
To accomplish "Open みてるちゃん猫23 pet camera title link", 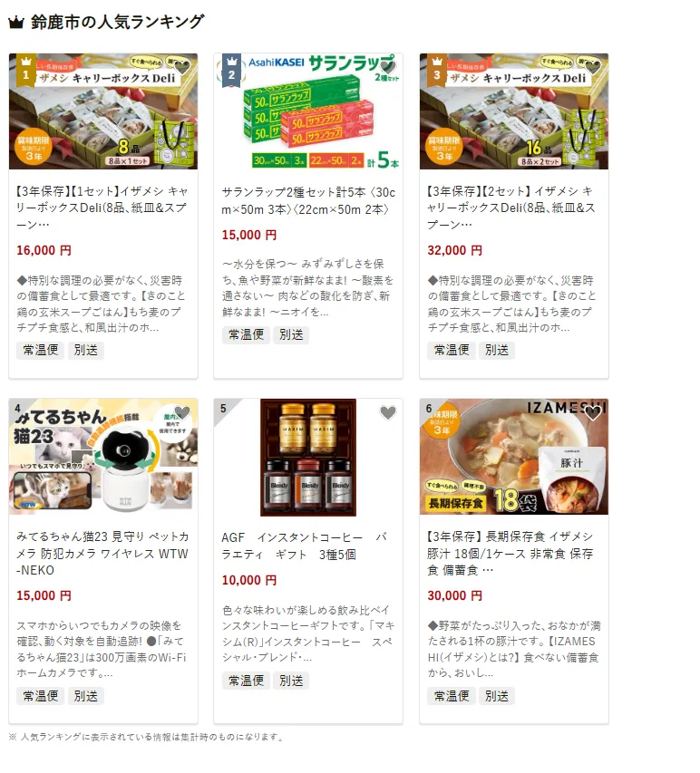I will click(x=102, y=553).
